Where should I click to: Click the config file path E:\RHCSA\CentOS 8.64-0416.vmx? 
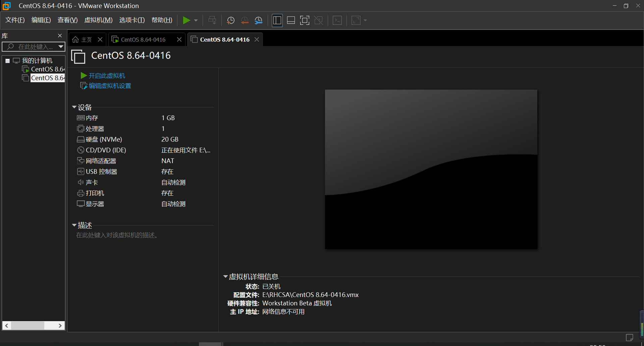click(x=311, y=295)
